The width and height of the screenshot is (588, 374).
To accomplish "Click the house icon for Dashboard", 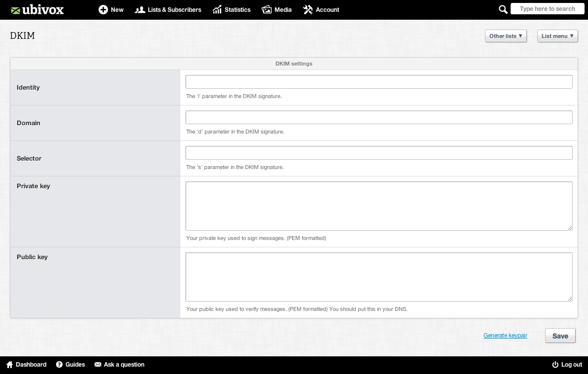I will (10, 365).
